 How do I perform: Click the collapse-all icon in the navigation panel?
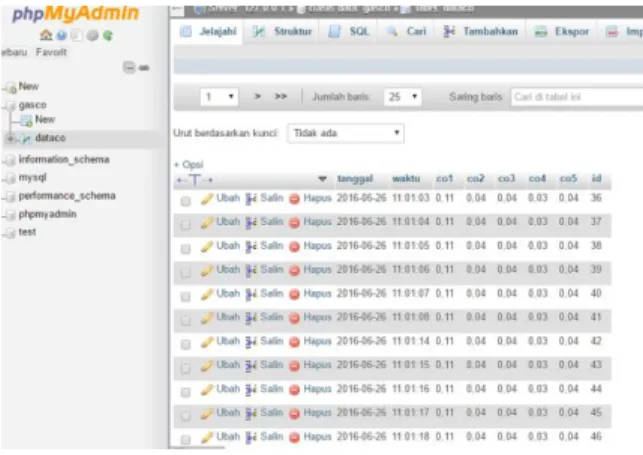pos(129,67)
